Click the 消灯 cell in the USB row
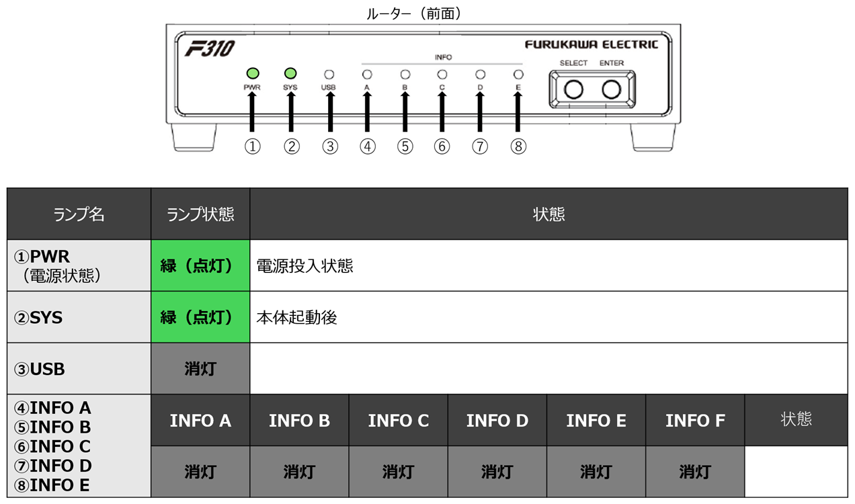855x504 pixels. click(200, 369)
